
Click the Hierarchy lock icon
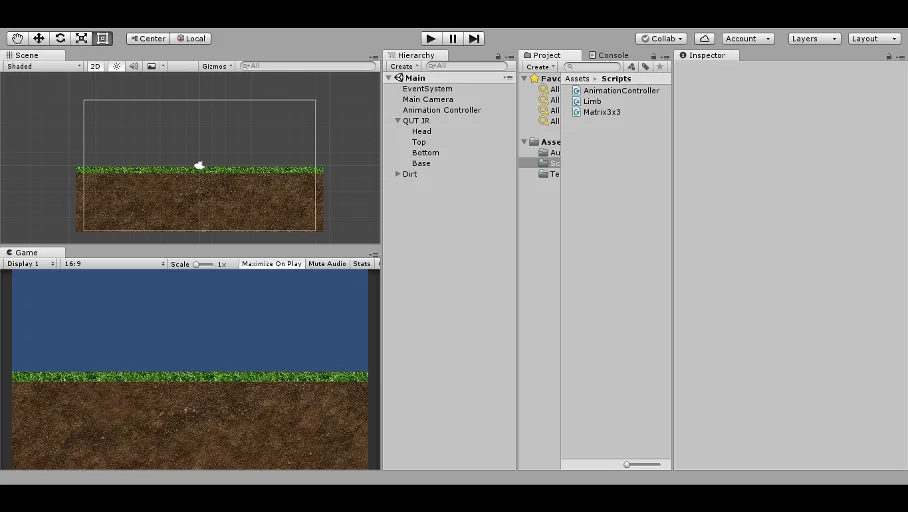[x=498, y=56]
